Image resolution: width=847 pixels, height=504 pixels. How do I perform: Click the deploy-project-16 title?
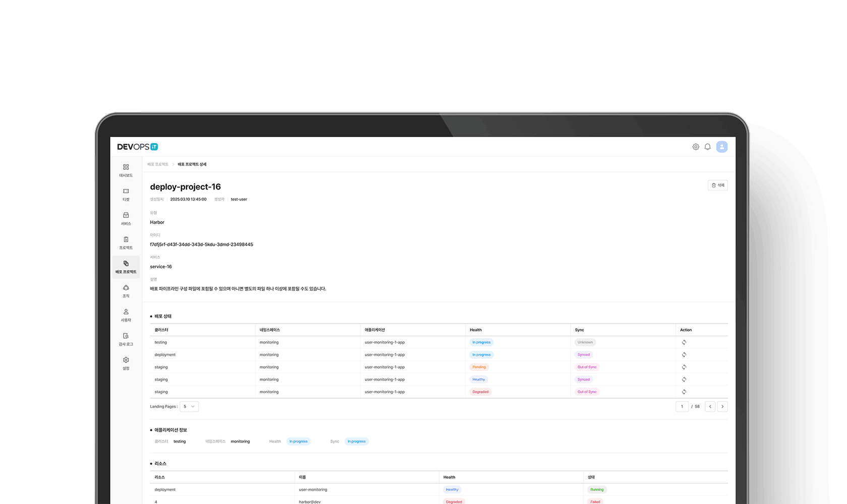pyautogui.click(x=186, y=186)
